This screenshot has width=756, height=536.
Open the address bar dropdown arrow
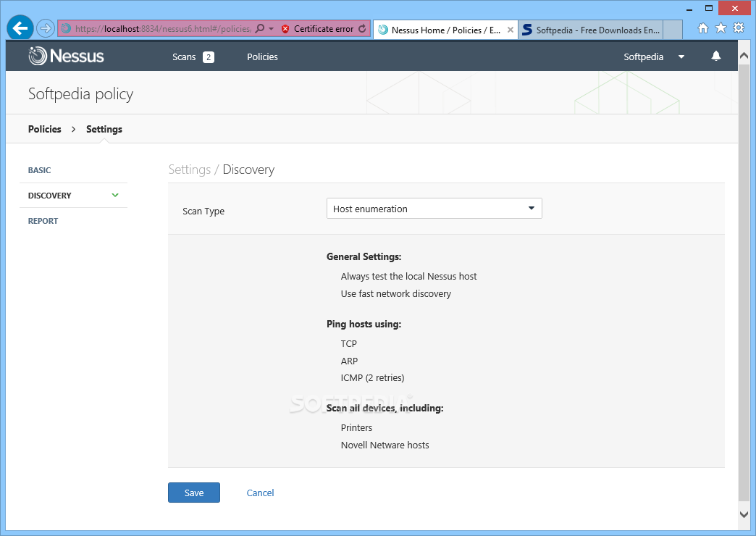pos(272,29)
